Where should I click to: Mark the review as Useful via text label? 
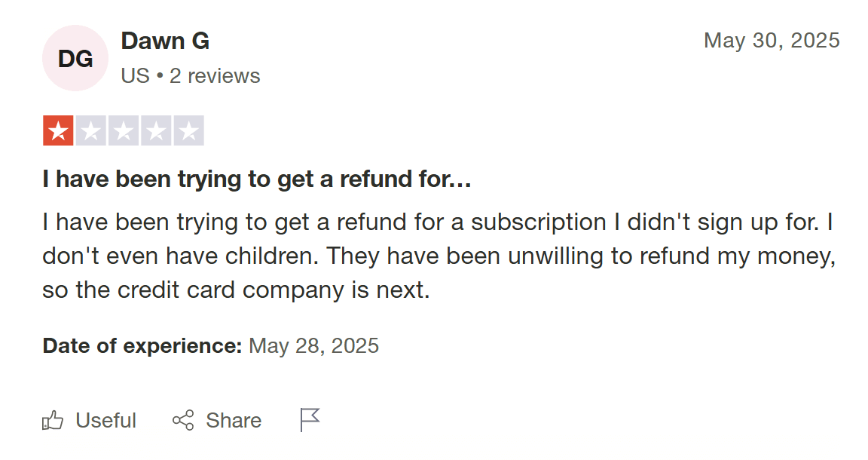[x=106, y=420]
